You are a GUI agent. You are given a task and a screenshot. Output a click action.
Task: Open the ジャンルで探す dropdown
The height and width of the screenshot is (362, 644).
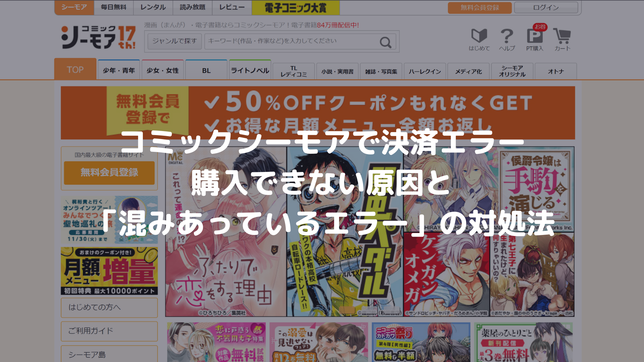tap(174, 41)
